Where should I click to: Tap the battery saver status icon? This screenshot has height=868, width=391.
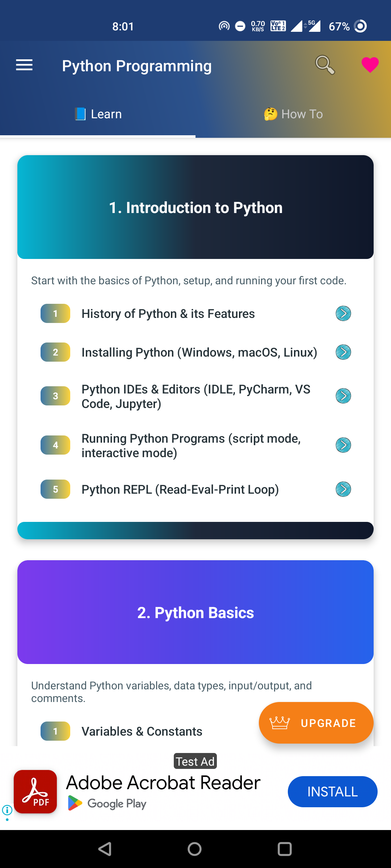(239, 26)
